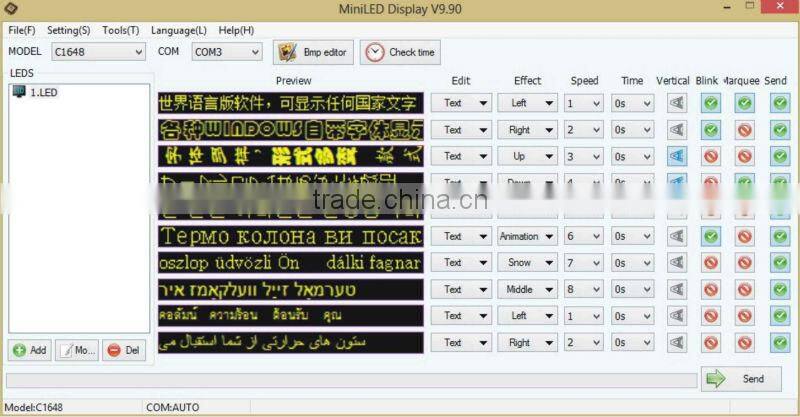Open the Bmp editor
This screenshot has height=417, width=800.
(x=313, y=52)
